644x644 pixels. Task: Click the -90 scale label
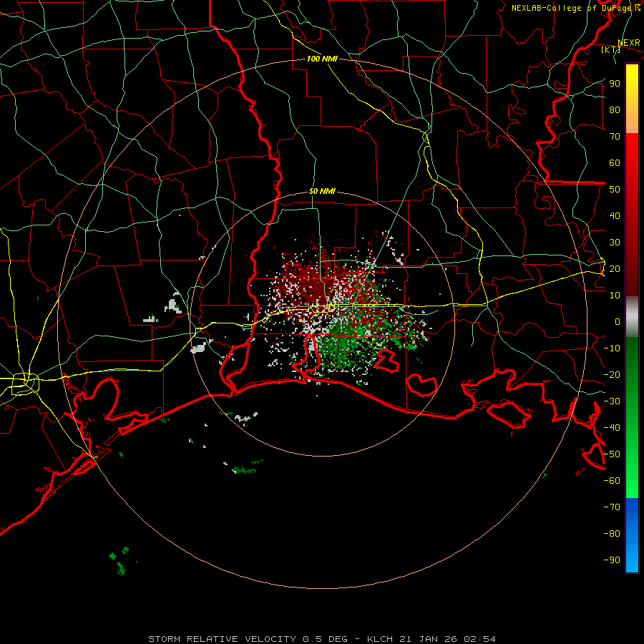pyautogui.click(x=612, y=560)
